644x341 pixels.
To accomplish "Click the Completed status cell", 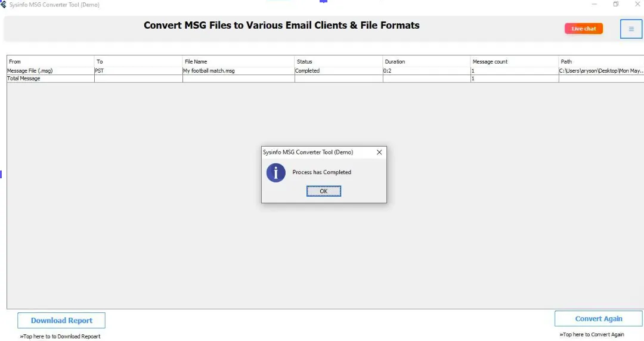I will 339,71.
